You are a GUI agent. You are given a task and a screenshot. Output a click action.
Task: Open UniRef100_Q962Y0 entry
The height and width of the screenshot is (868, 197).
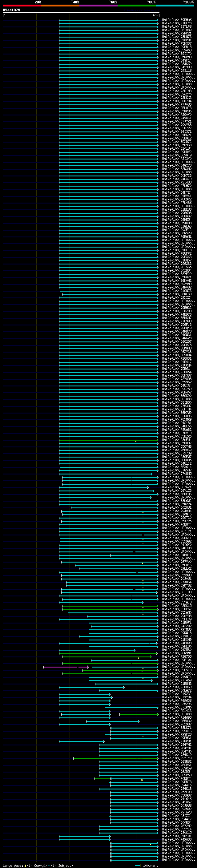(177, 94)
